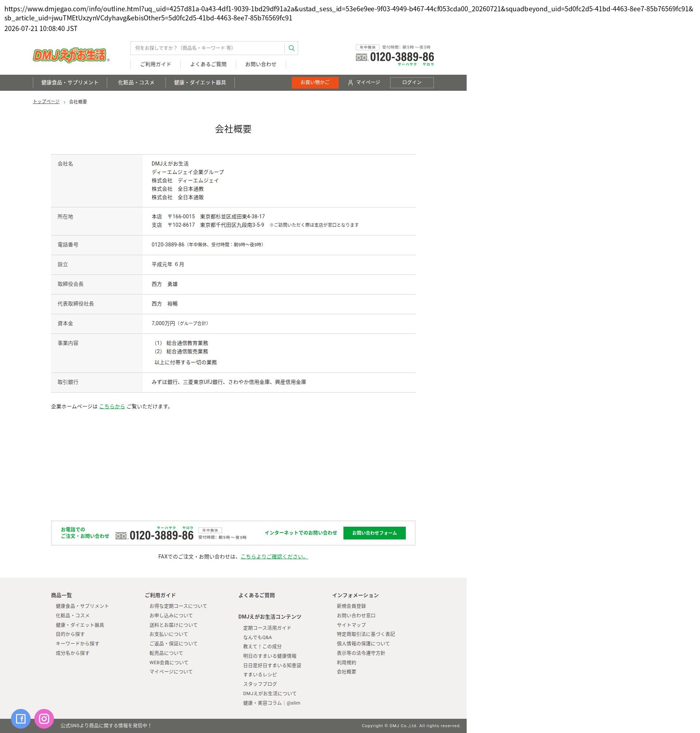This screenshot has height=733, width=700.
Task: Open footer 健康食品・サプリメント link
Action: [82, 606]
